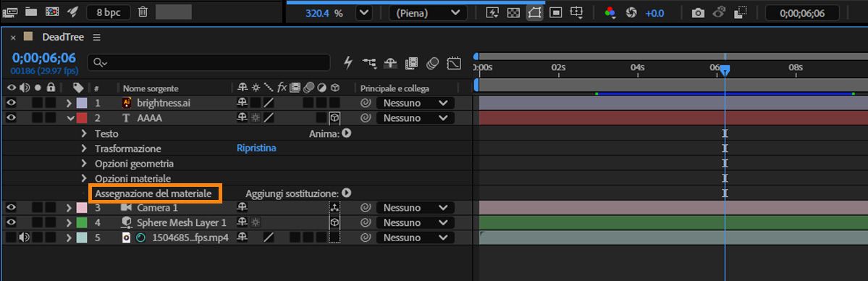Enable frame blending for composition
The image size is (868, 281).
(411, 63)
